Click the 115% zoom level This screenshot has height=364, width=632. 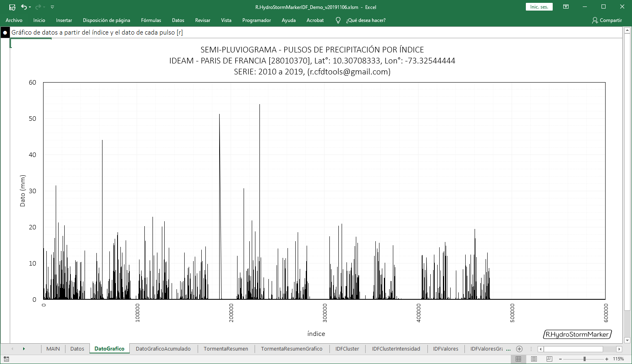618,359
